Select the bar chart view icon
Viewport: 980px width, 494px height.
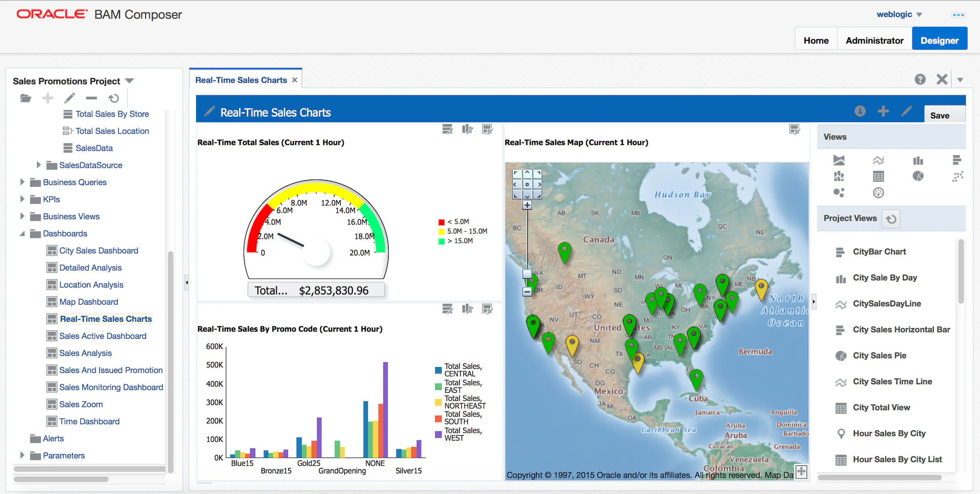(x=918, y=160)
